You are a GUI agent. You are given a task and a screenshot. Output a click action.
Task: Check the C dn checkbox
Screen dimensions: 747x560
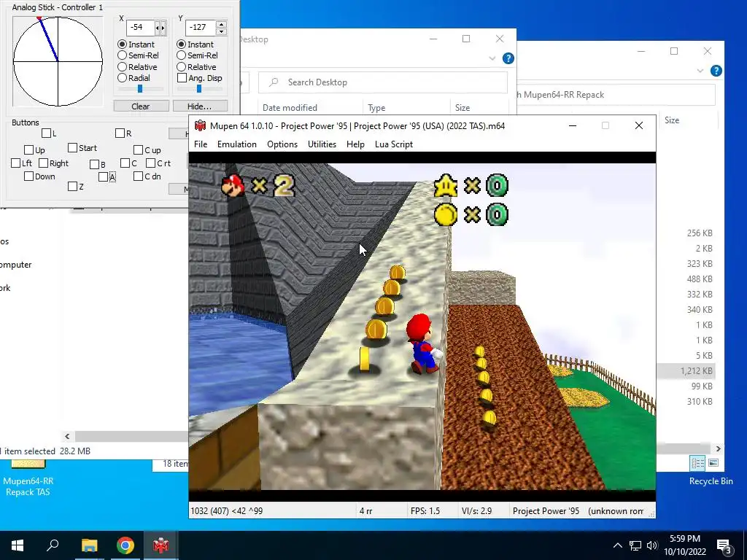138,176
